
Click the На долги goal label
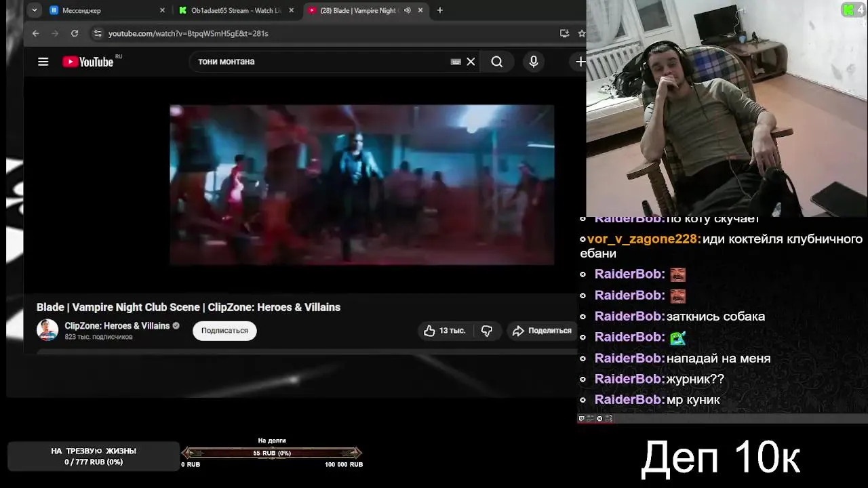(272, 441)
